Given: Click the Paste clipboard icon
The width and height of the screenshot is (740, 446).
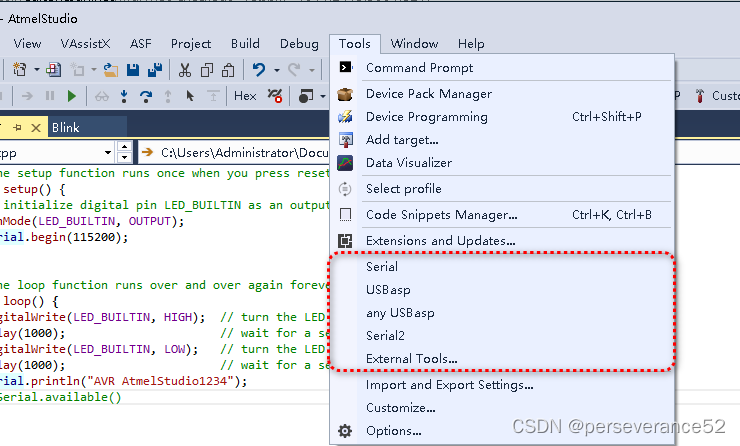Looking at the screenshot, I should [228, 70].
